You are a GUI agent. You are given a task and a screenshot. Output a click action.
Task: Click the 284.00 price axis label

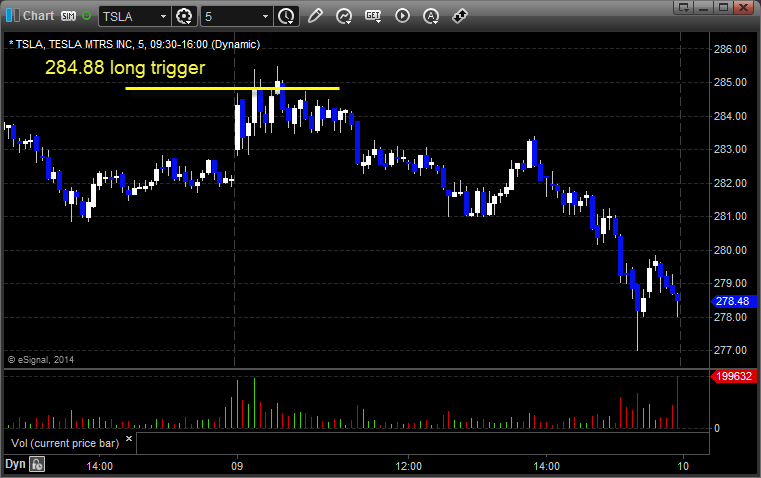(x=730, y=116)
